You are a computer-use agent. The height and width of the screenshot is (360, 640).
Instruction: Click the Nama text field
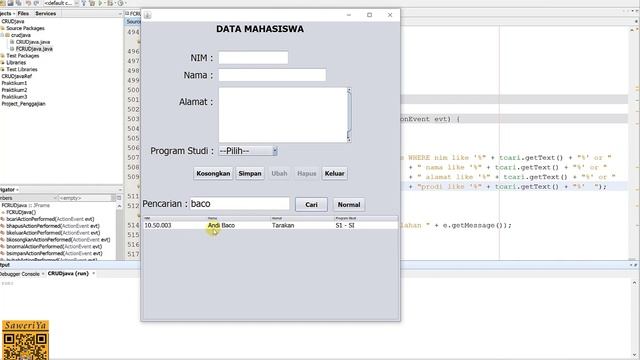pos(272,75)
